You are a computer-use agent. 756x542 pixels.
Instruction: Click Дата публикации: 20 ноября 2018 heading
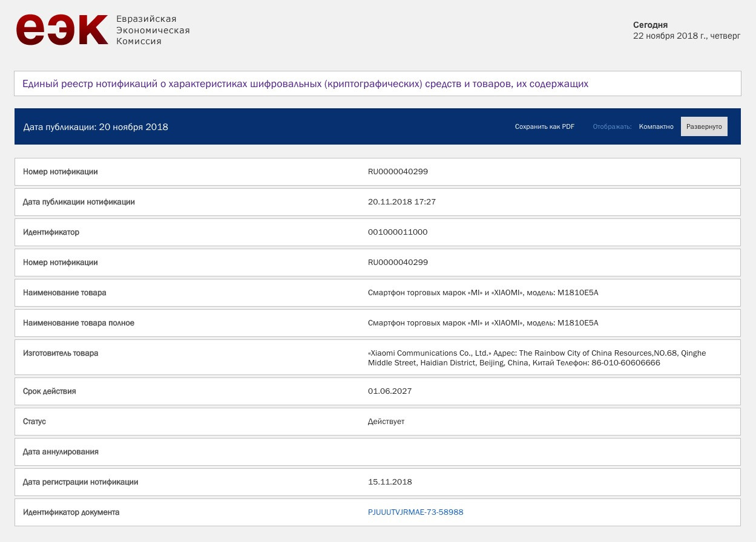coord(96,127)
